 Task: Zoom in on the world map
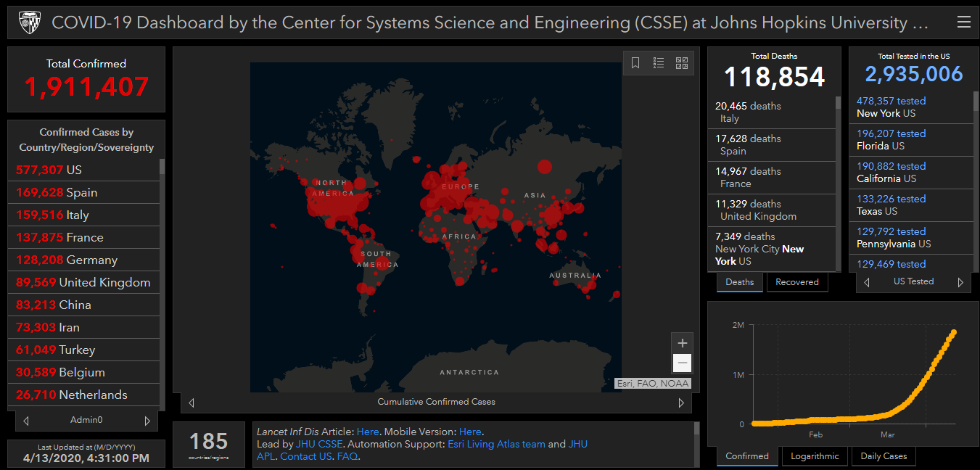682,343
